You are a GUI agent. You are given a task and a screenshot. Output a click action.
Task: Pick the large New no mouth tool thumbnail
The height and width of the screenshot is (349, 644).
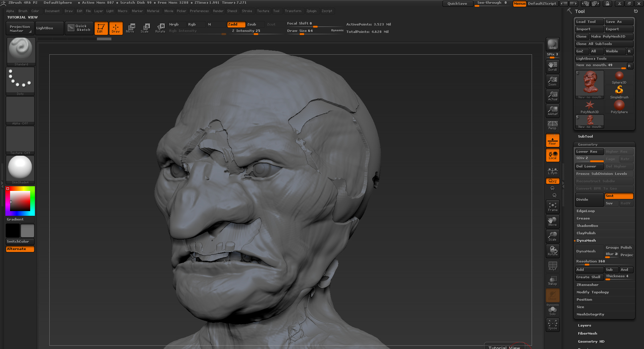click(x=590, y=85)
